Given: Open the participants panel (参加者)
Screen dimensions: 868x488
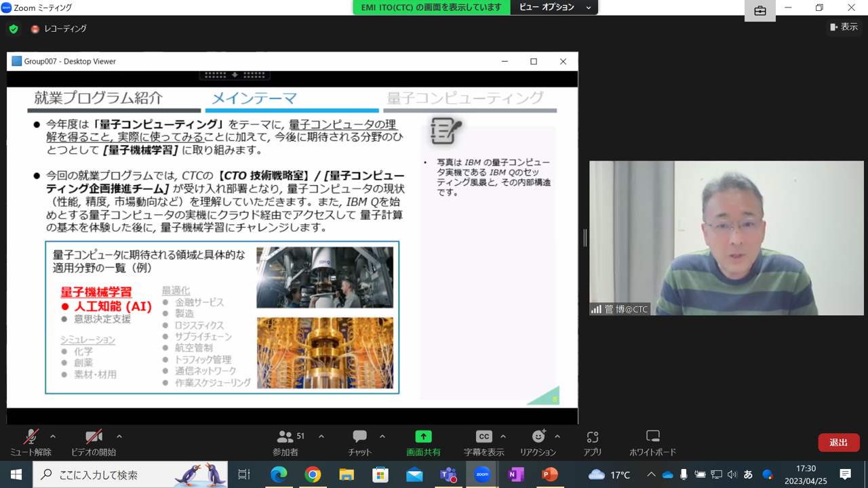Looking at the screenshot, I should 285,443.
